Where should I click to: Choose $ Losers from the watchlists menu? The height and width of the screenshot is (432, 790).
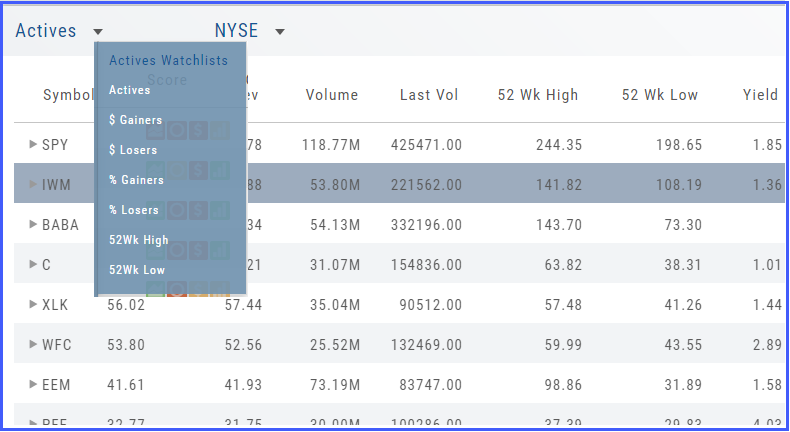pos(133,150)
